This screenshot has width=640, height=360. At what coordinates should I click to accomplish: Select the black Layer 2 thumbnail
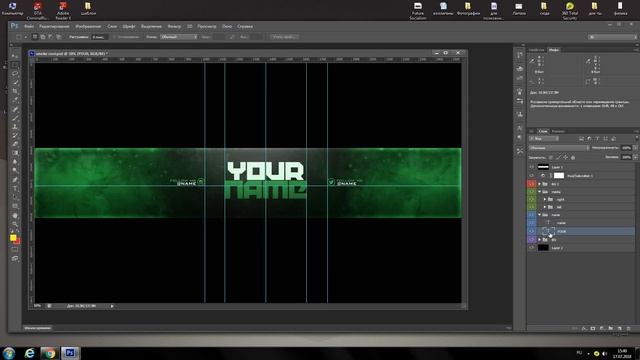(543, 248)
